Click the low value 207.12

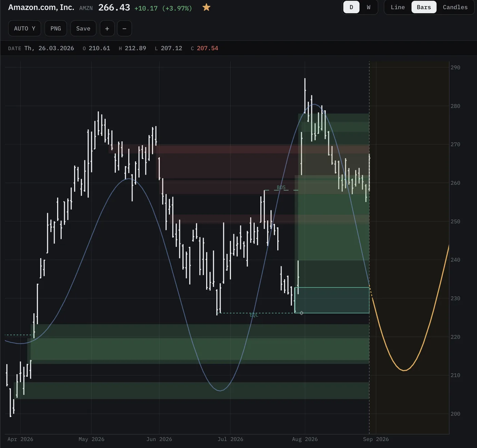click(171, 48)
